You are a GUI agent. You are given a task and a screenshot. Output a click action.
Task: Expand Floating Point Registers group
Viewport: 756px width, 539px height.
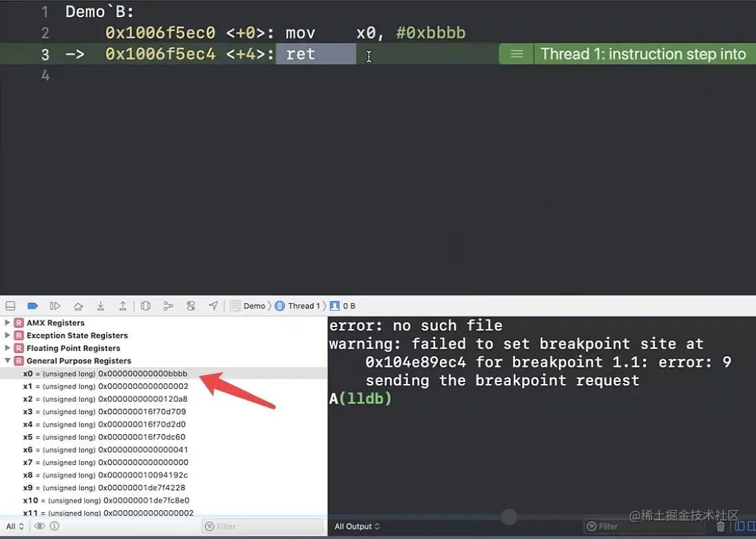coord(8,347)
